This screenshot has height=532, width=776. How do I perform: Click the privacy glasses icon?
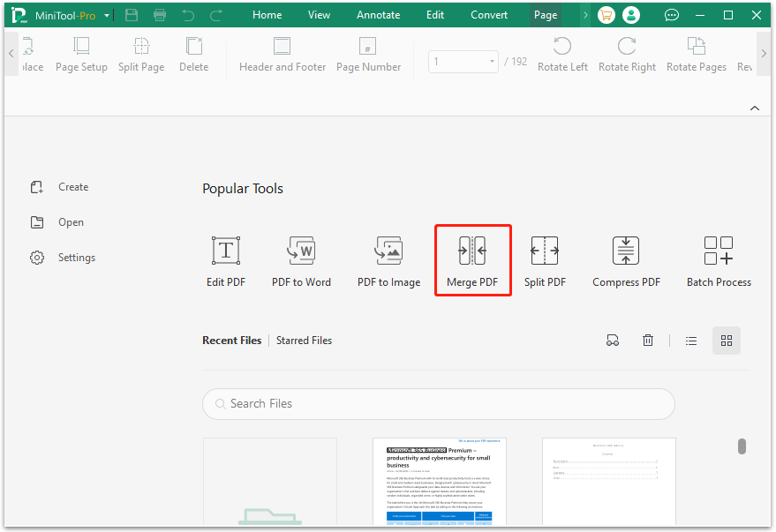(x=613, y=341)
